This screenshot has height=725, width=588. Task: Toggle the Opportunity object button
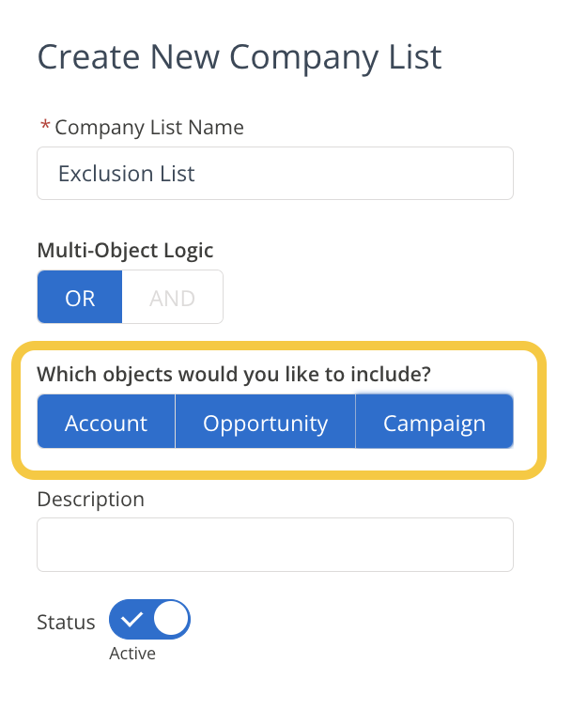click(265, 423)
